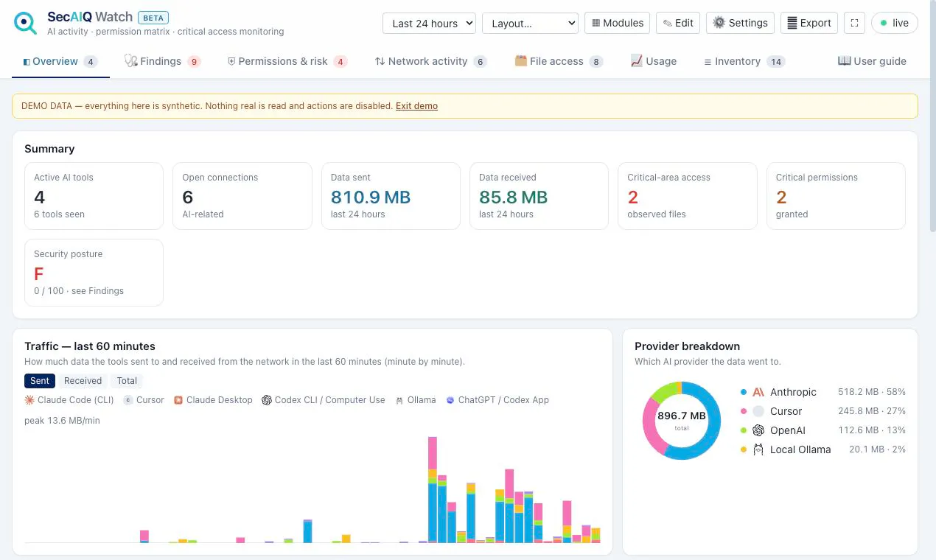
Task: Click the peak 13.6 MB/min label
Action: pos(62,421)
